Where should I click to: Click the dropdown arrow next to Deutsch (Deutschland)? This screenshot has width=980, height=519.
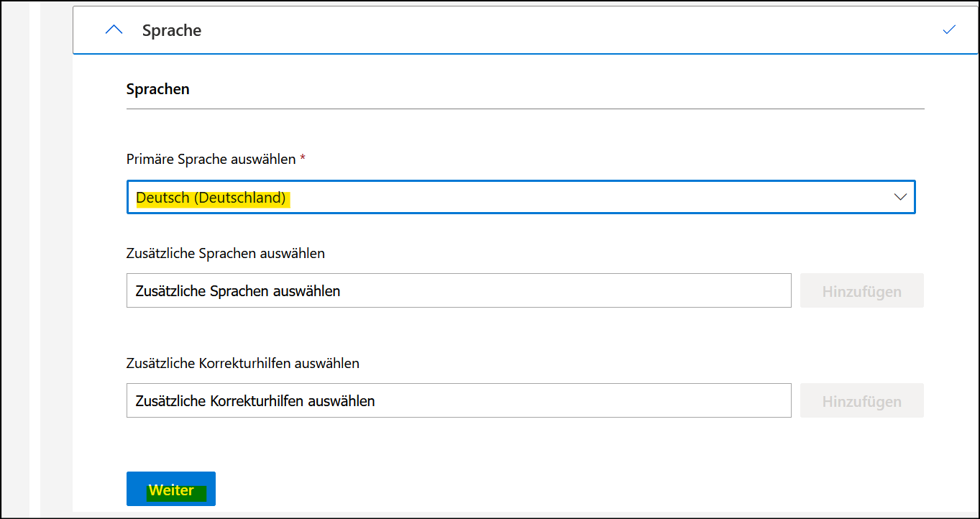pyautogui.click(x=900, y=197)
